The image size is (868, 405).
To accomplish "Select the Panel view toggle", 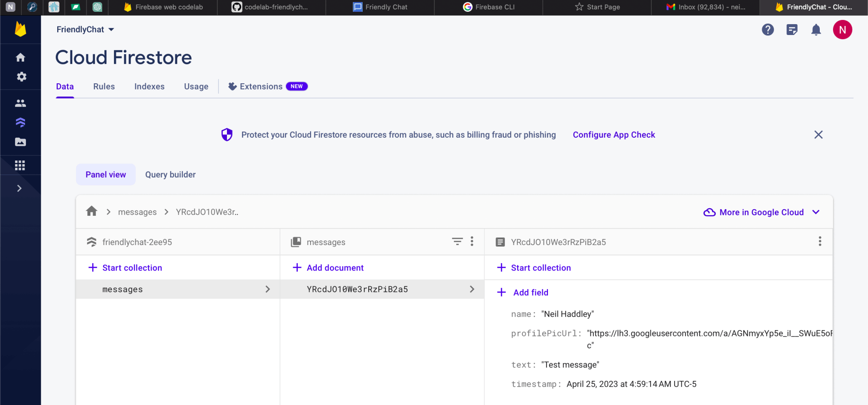I will tap(106, 175).
